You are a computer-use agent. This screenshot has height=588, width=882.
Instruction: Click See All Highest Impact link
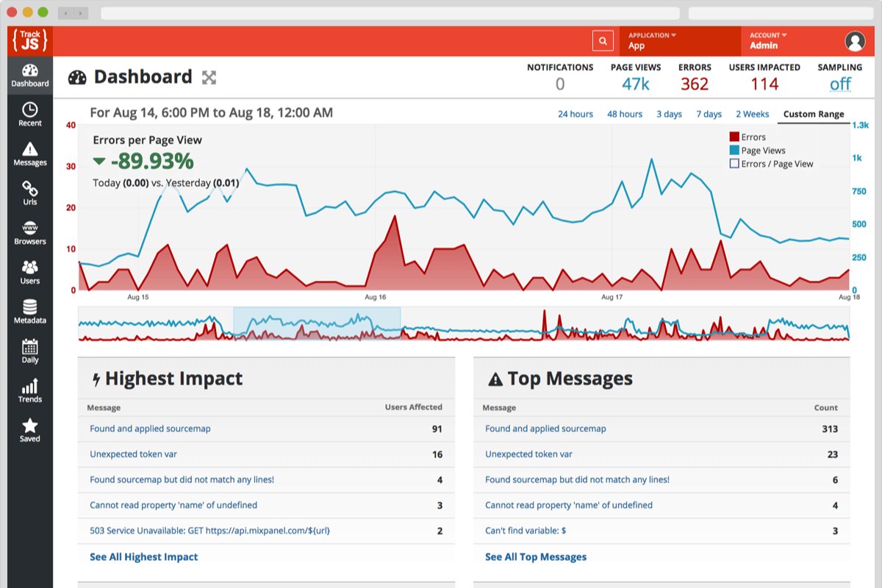tap(144, 557)
